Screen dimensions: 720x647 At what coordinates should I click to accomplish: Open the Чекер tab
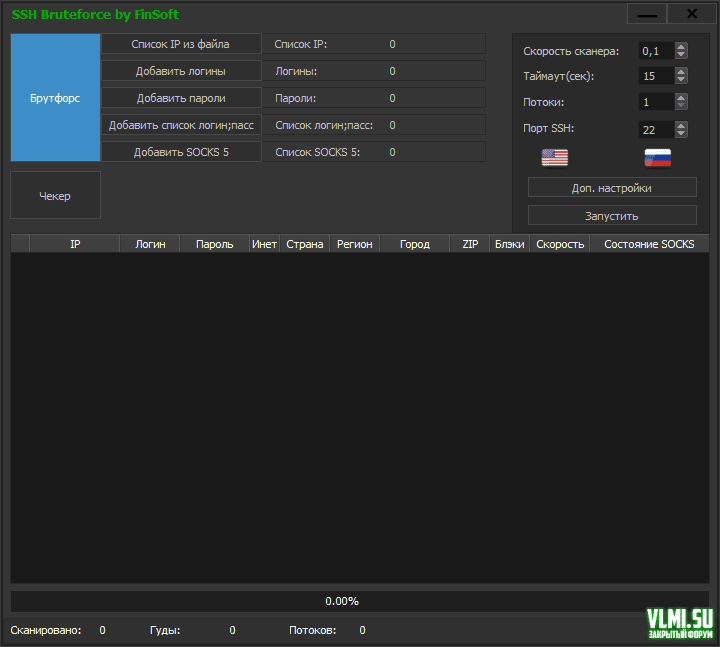[55, 195]
